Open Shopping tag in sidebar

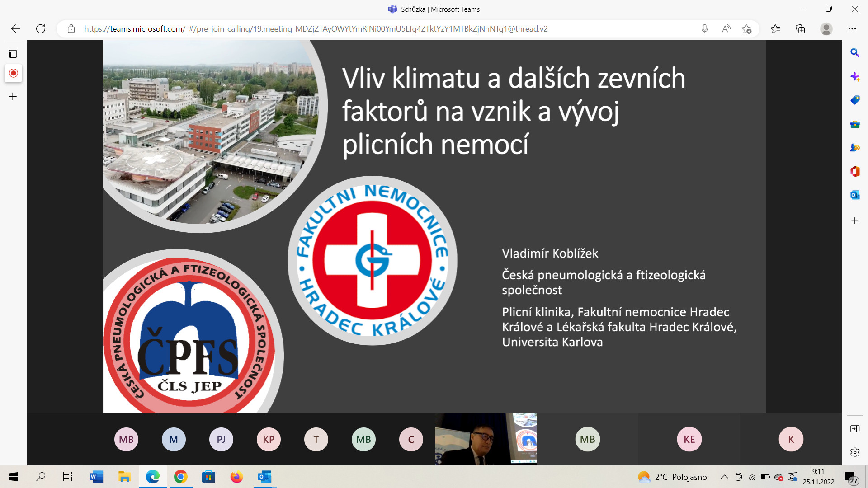tap(854, 100)
